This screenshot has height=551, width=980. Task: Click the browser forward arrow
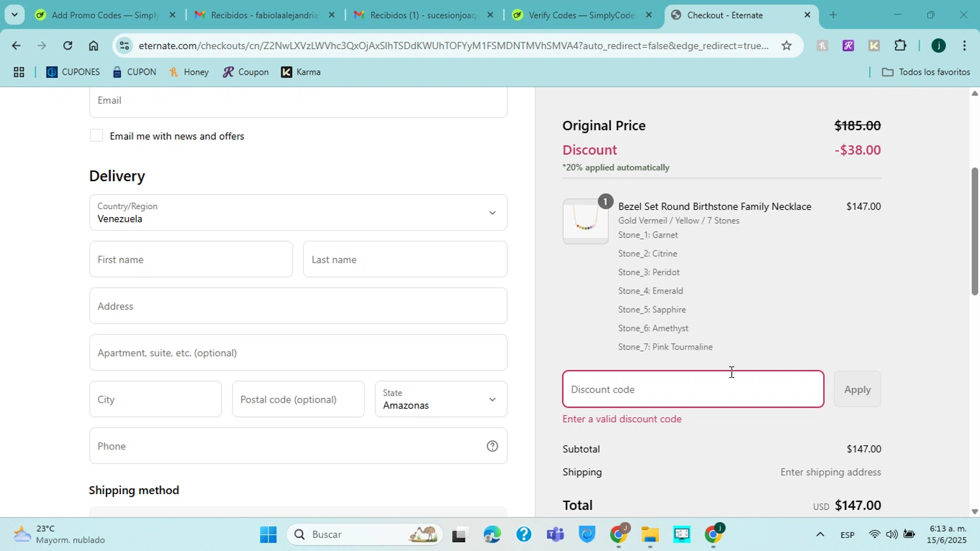[42, 46]
